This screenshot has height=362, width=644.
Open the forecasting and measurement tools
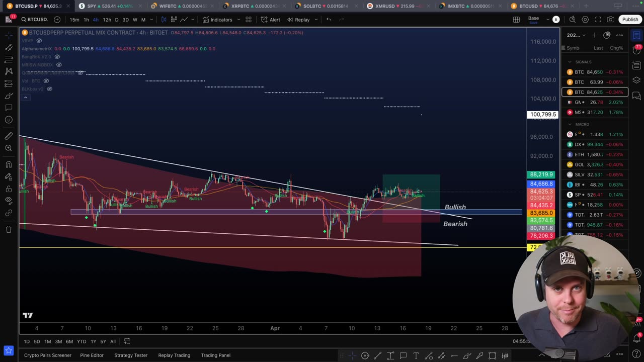tap(9, 83)
